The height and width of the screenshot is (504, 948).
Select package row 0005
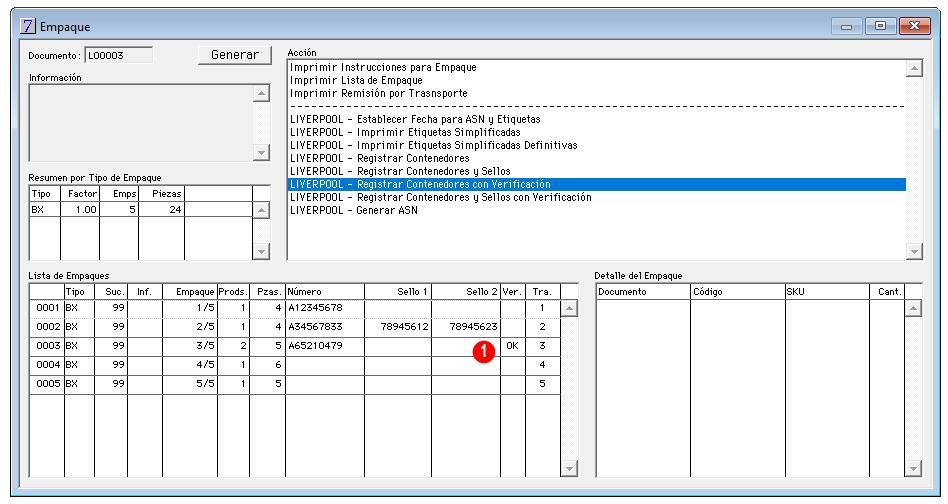[x=295, y=384]
